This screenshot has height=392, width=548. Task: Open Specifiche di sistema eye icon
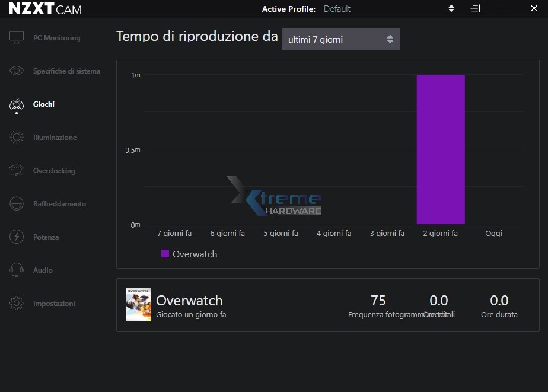point(17,71)
